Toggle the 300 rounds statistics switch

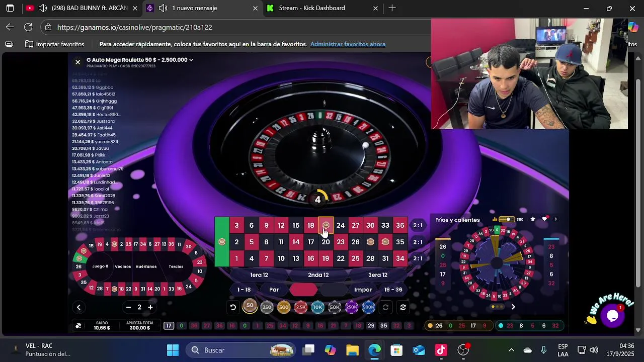point(507,219)
